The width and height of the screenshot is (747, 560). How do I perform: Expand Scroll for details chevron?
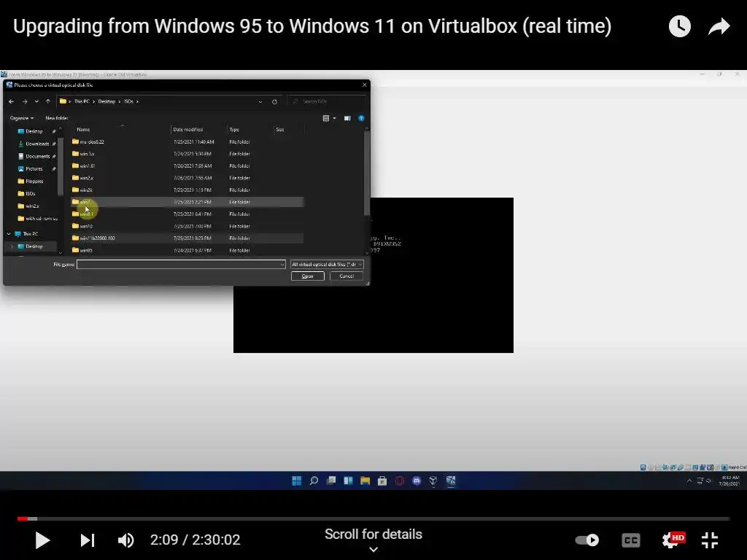[x=373, y=550]
